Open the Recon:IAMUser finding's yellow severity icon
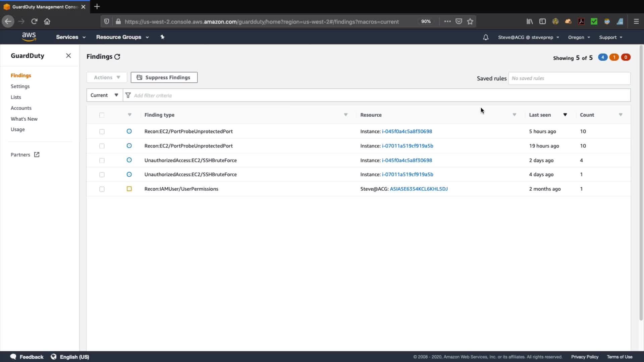Viewport: 644px width, 362px height. pyautogui.click(x=129, y=189)
